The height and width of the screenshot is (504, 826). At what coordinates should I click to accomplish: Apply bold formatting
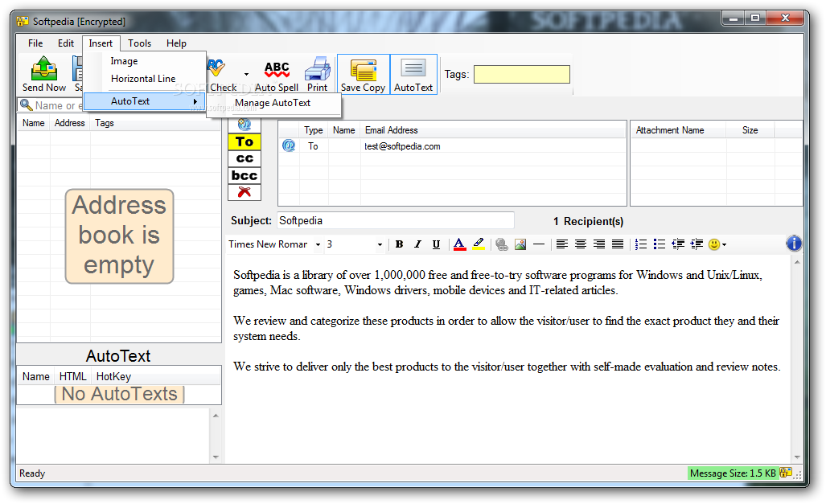pyautogui.click(x=399, y=244)
